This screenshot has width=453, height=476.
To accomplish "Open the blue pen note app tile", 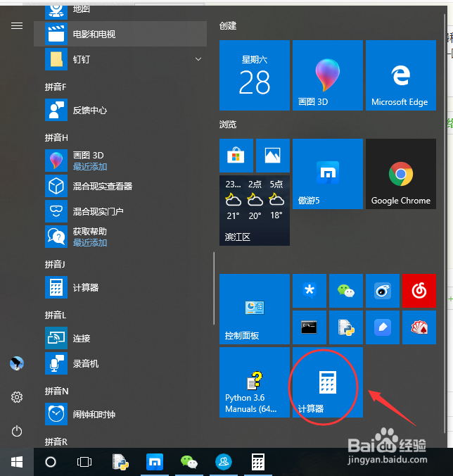I will point(383,327).
